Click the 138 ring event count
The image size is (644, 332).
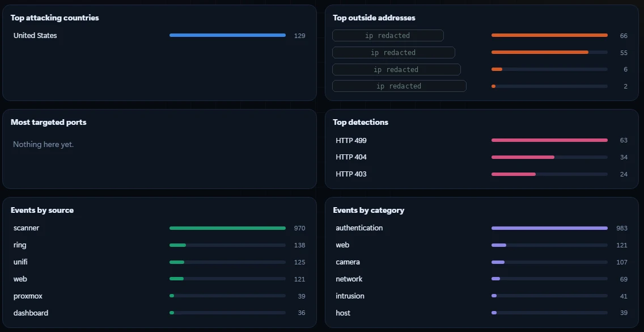coord(299,245)
